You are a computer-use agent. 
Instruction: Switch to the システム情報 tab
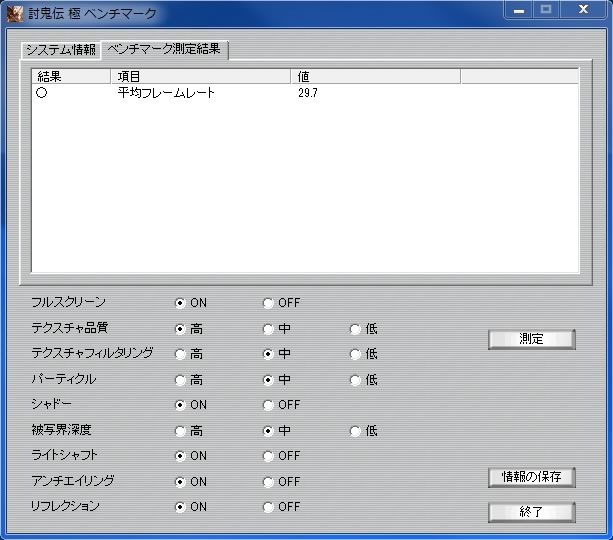pyautogui.click(x=61, y=50)
